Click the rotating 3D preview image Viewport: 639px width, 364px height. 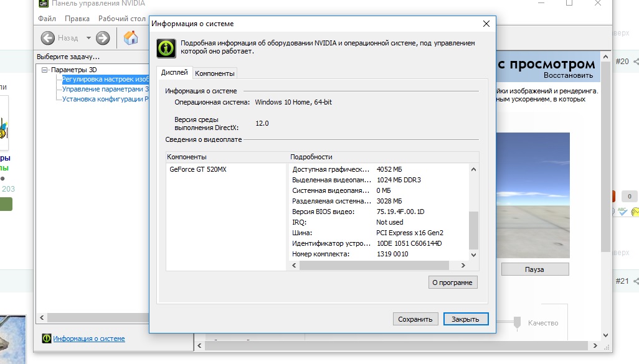pyautogui.click(x=532, y=195)
